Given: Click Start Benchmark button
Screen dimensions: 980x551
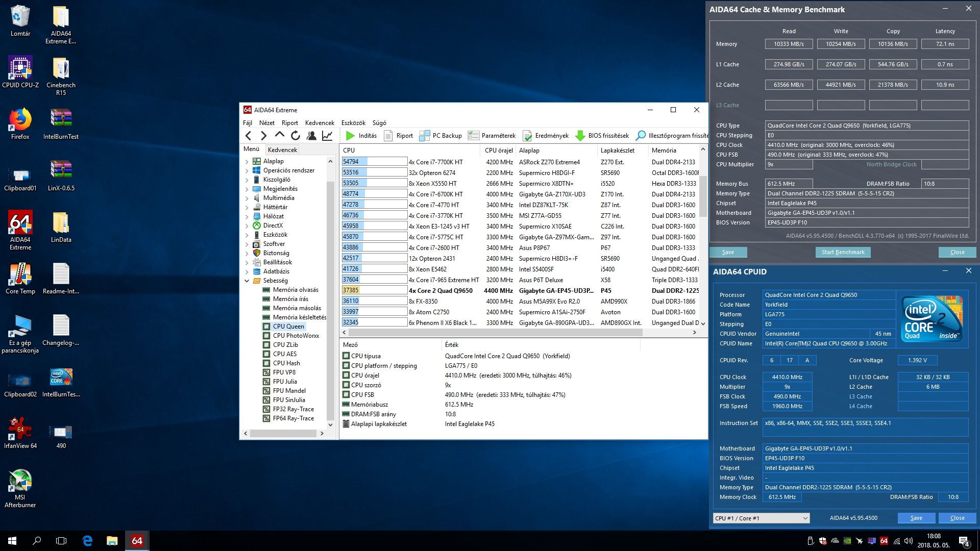Looking at the screenshot, I should pos(843,252).
